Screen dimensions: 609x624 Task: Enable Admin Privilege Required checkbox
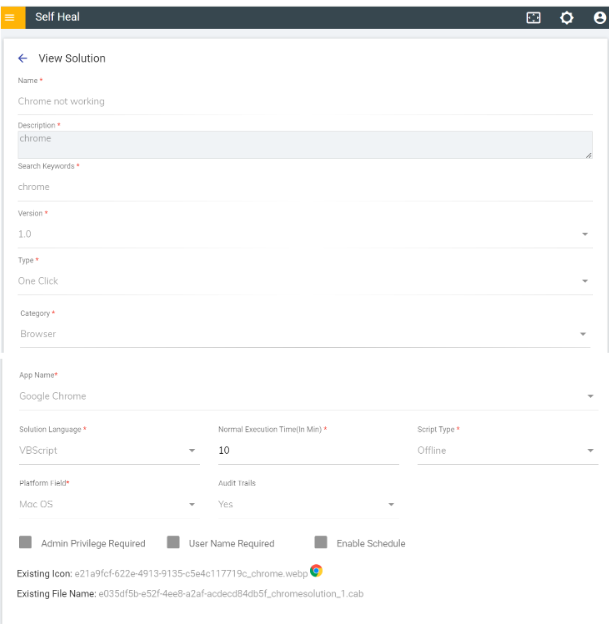[x=25, y=543]
